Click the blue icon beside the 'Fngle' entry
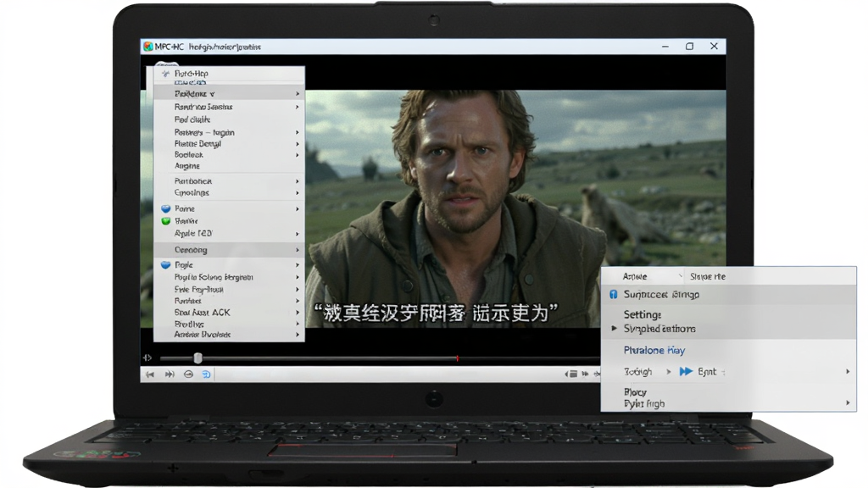The height and width of the screenshot is (488, 868). pos(165,265)
